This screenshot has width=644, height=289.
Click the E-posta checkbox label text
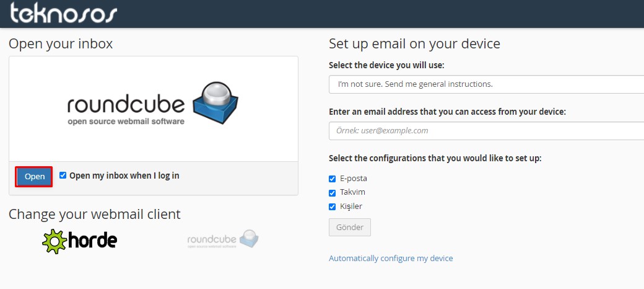click(x=354, y=179)
